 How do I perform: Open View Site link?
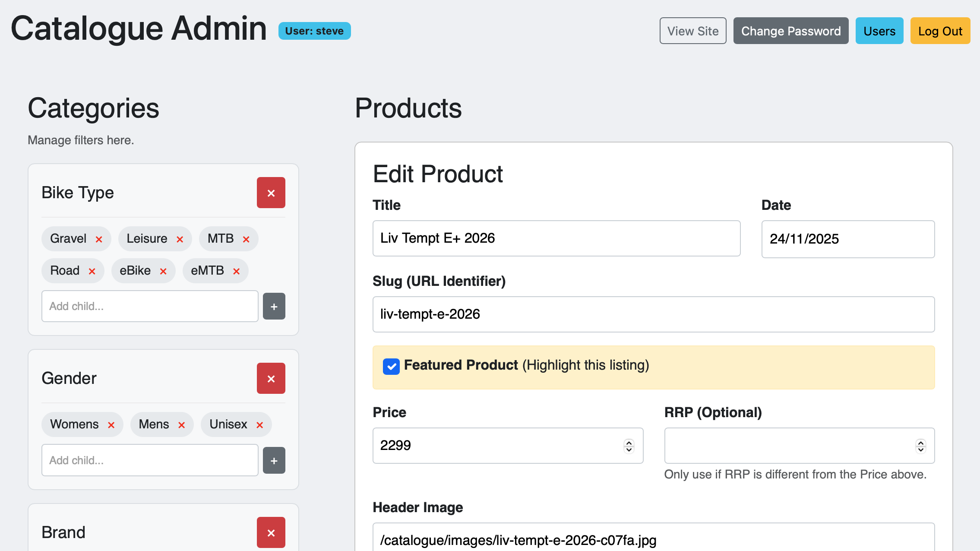pyautogui.click(x=692, y=31)
